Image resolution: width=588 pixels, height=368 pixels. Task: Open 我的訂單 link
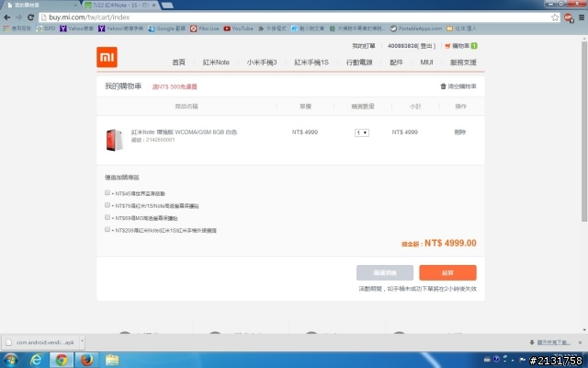pos(364,46)
